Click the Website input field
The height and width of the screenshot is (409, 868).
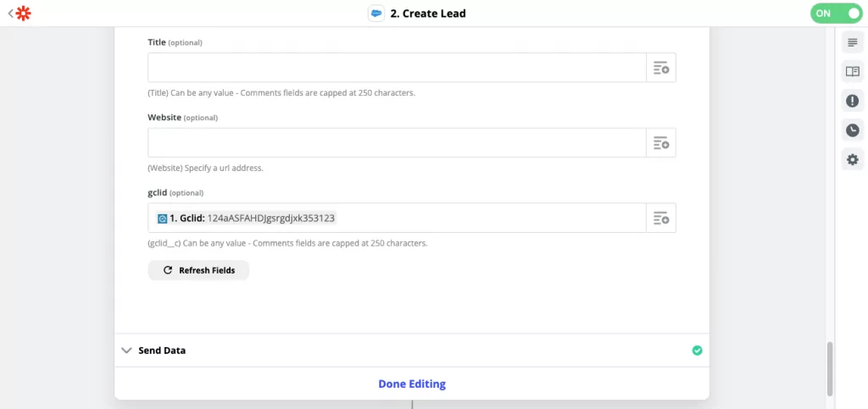(x=397, y=143)
